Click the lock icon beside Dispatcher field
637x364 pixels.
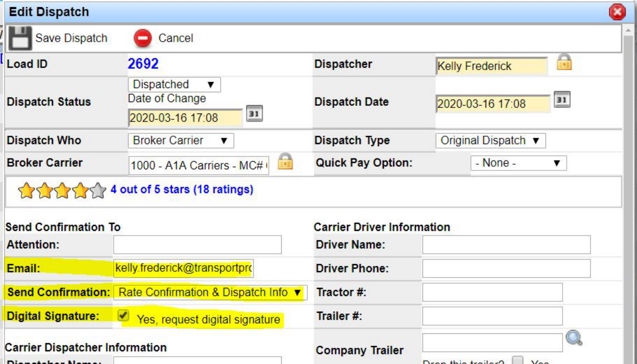564,63
